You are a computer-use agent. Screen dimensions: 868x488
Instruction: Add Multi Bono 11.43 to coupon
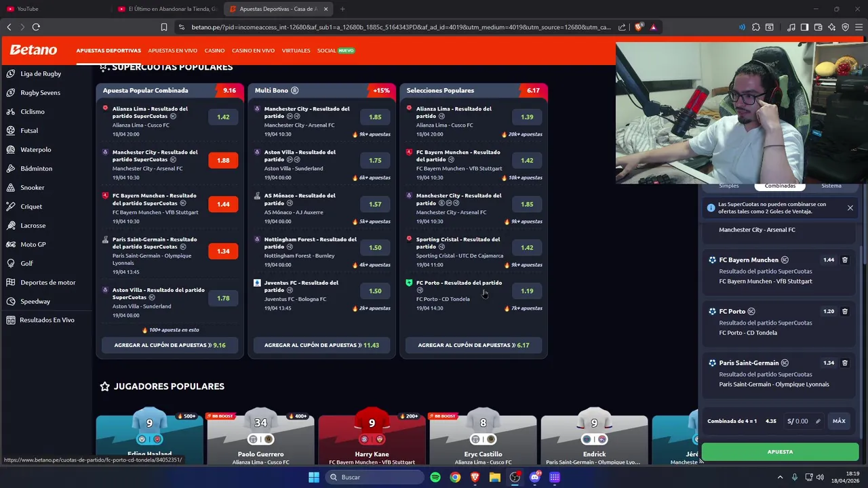[x=321, y=345]
